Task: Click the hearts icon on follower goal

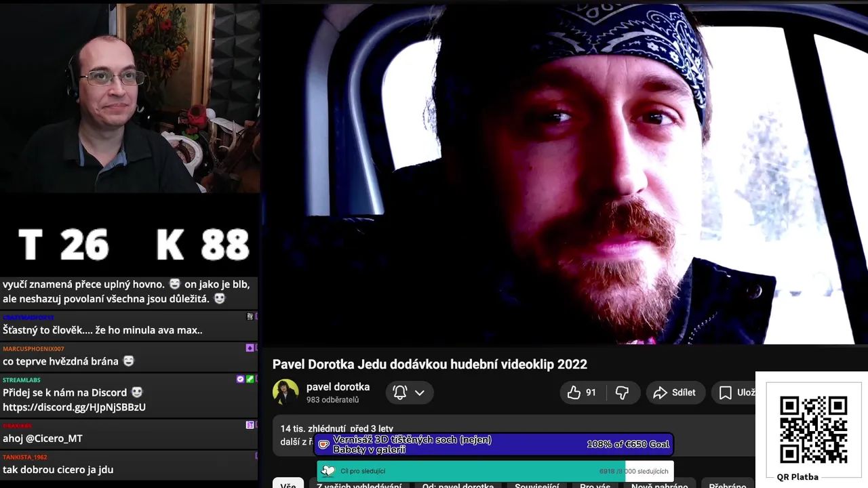Action: pyautogui.click(x=328, y=471)
